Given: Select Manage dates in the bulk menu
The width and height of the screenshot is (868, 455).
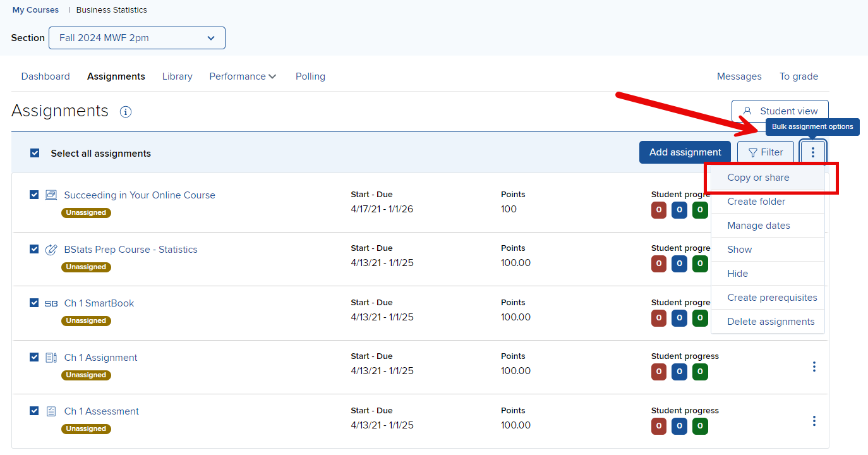Looking at the screenshot, I should click(x=758, y=226).
